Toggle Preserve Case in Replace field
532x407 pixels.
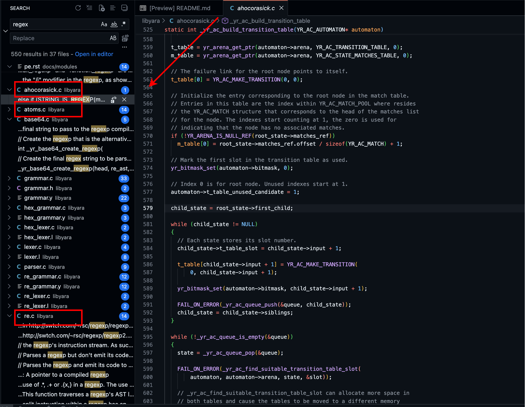coord(113,38)
